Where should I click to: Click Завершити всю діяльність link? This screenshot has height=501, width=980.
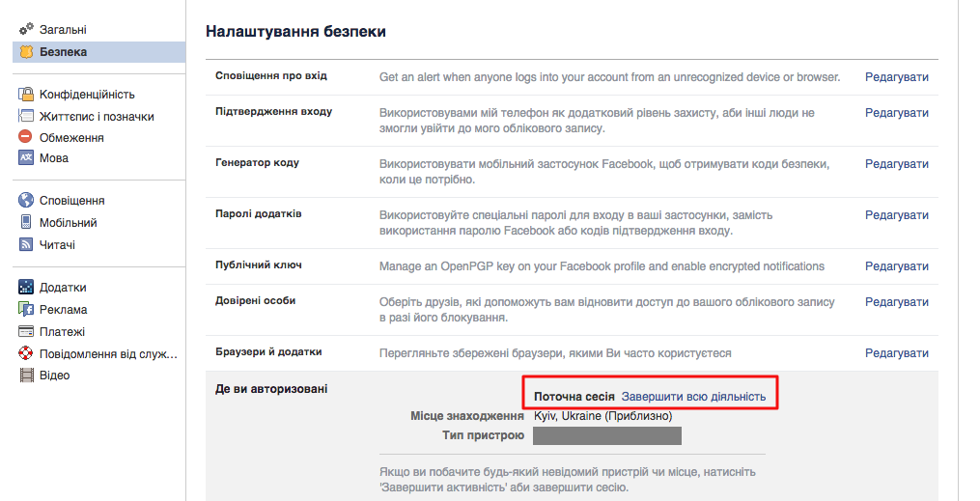tap(693, 397)
